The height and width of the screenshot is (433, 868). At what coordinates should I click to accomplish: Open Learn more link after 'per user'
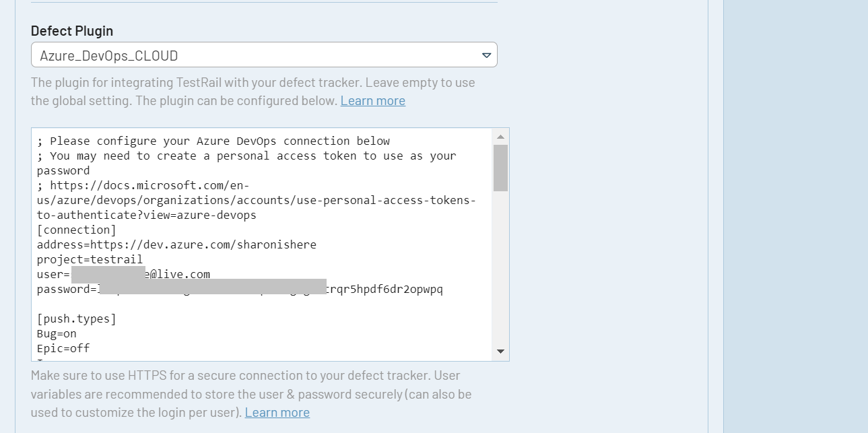click(x=277, y=413)
